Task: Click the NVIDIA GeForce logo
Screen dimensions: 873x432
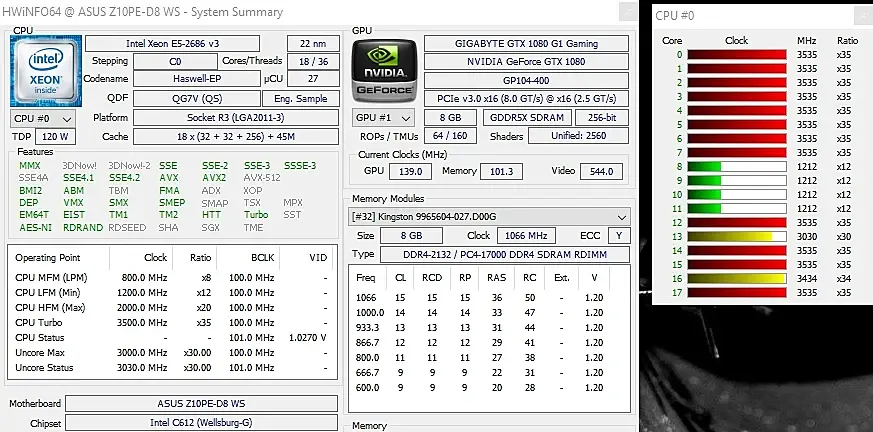Action: (384, 71)
